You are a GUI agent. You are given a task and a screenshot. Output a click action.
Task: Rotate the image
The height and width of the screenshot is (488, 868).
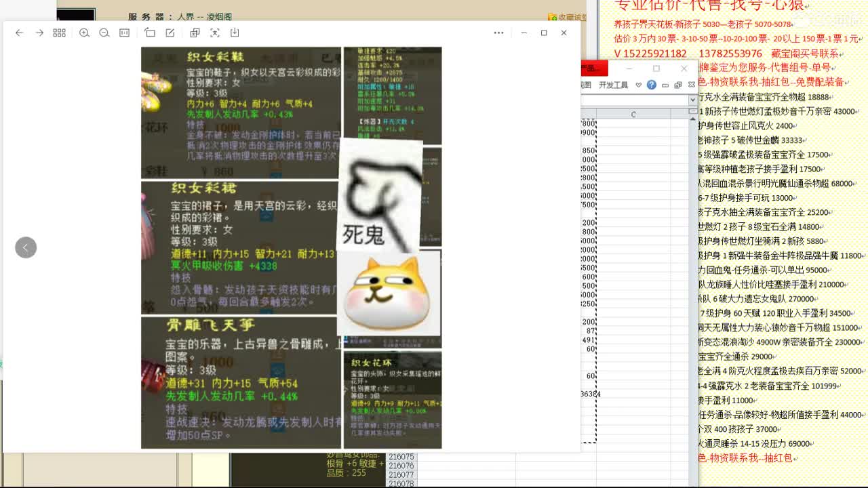pyautogui.click(x=150, y=33)
